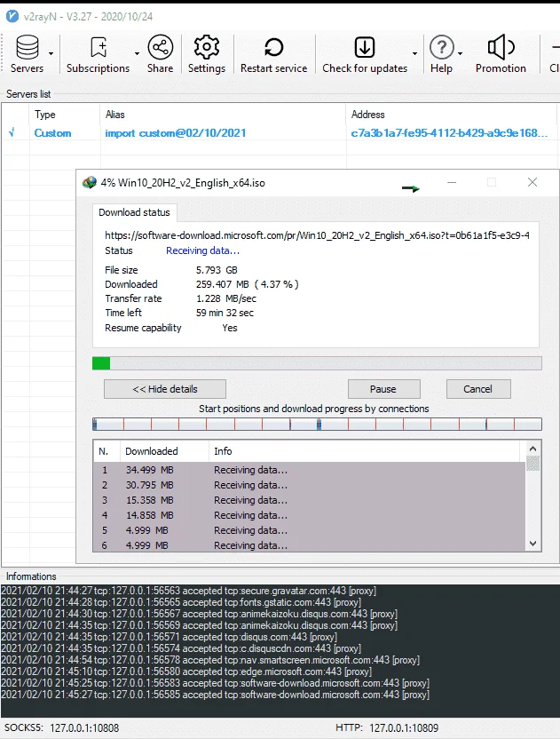The height and width of the screenshot is (739, 560).
Task: Click the Downloaded value 259.407 MB
Action: [248, 284]
